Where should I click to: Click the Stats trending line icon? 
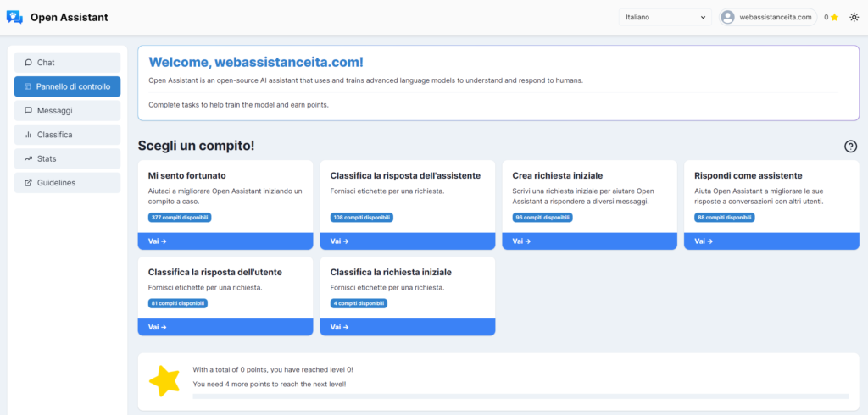tap(28, 159)
